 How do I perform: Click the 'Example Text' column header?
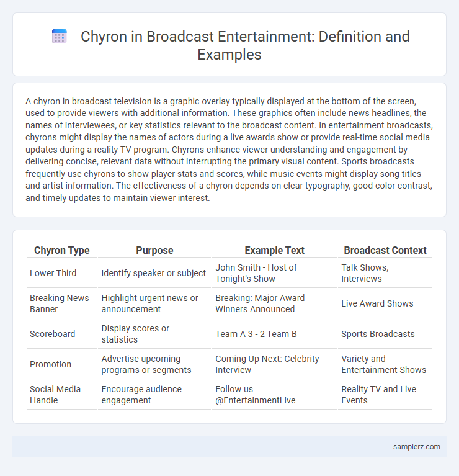click(x=274, y=250)
